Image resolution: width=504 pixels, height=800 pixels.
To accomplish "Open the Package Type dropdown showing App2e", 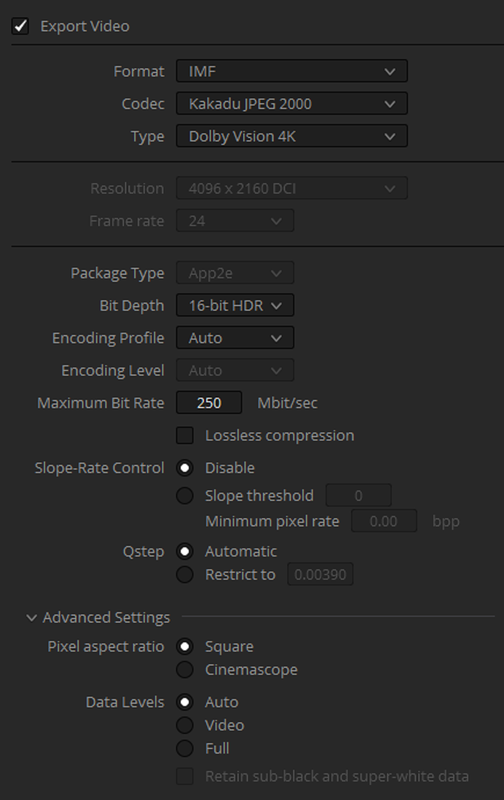I will tap(235, 273).
